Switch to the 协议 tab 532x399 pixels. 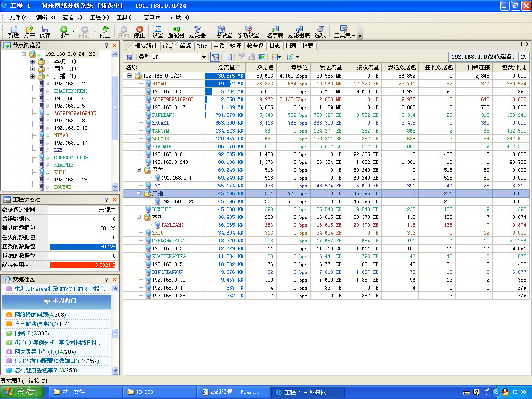[202, 46]
